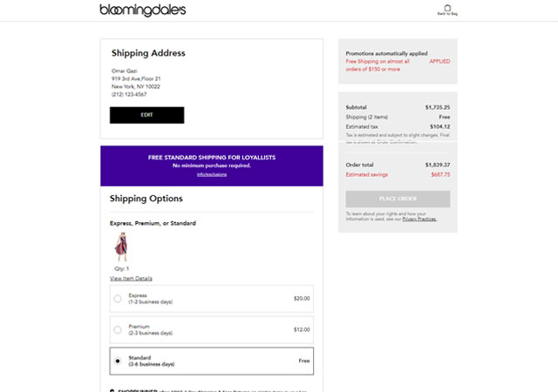Open the info/exclusions link in banner
This screenshot has width=558, height=392.
coord(212,174)
